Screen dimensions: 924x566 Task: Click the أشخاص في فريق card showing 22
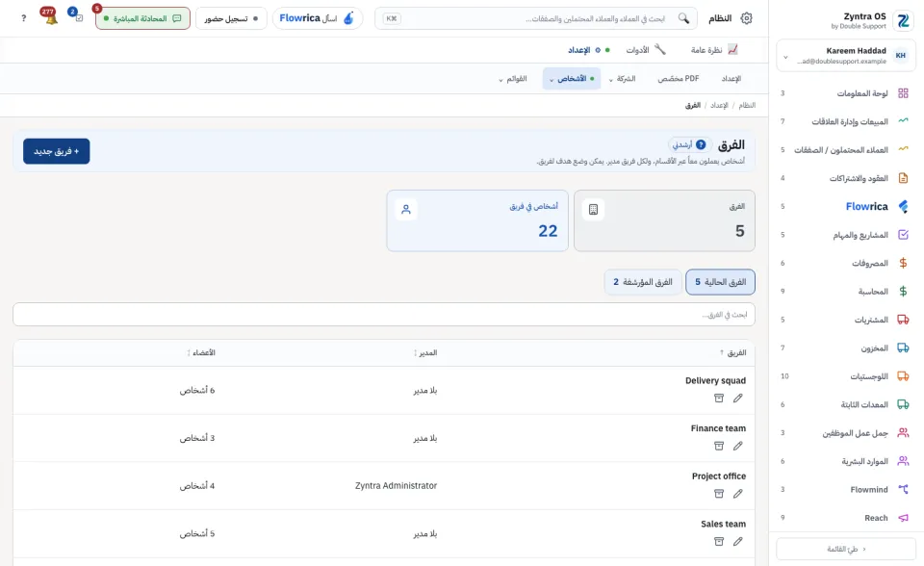477,220
